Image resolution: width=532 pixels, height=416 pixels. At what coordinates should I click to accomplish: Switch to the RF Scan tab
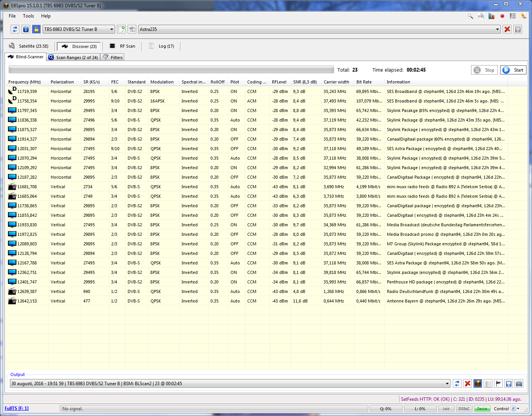(122, 46)
